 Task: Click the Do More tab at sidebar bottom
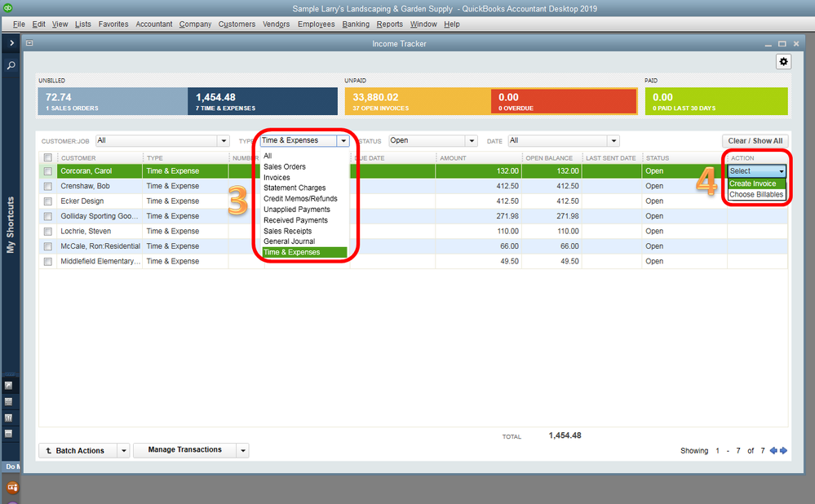coord(11,466)
